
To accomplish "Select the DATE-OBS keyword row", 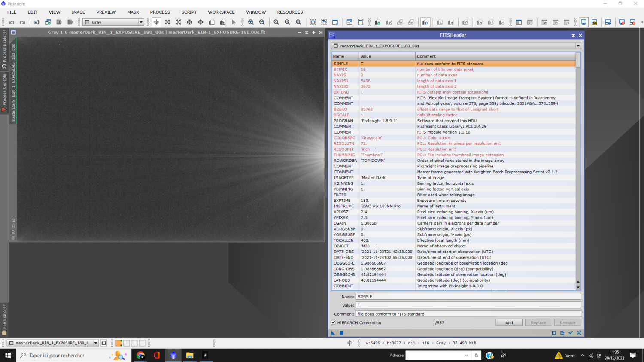I will click(x=453, y=252).
